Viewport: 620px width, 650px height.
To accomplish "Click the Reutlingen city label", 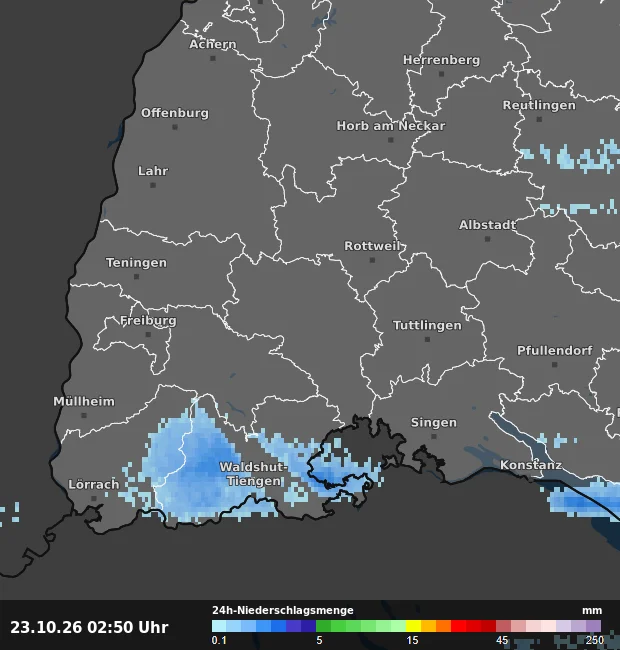I will [539, 105].
